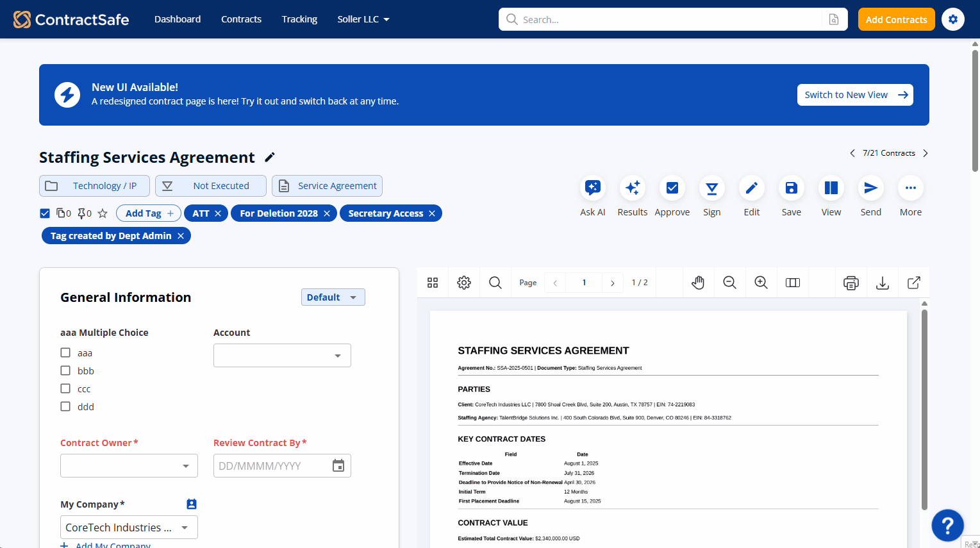Viewport: 980px width, 548px height.
Task: Edit contract title with pencil icon
Action: (270, 157)
